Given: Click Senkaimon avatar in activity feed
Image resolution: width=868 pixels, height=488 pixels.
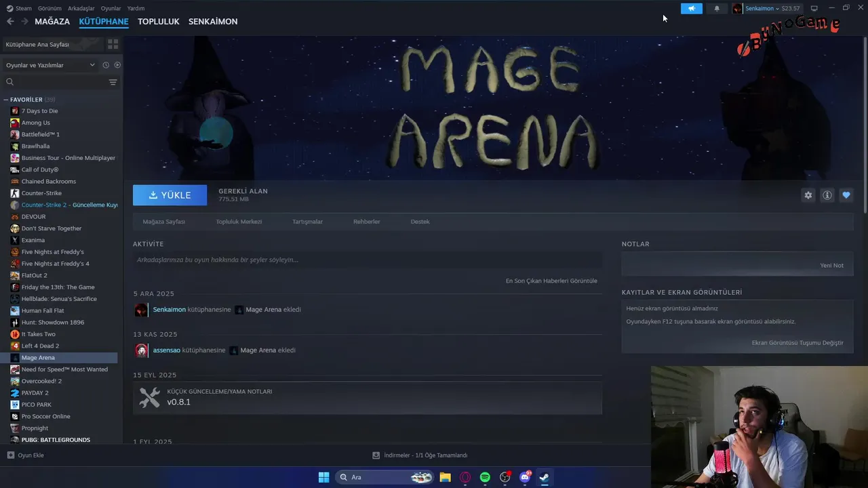Looking at the screenshot, I should click(141, 310).
